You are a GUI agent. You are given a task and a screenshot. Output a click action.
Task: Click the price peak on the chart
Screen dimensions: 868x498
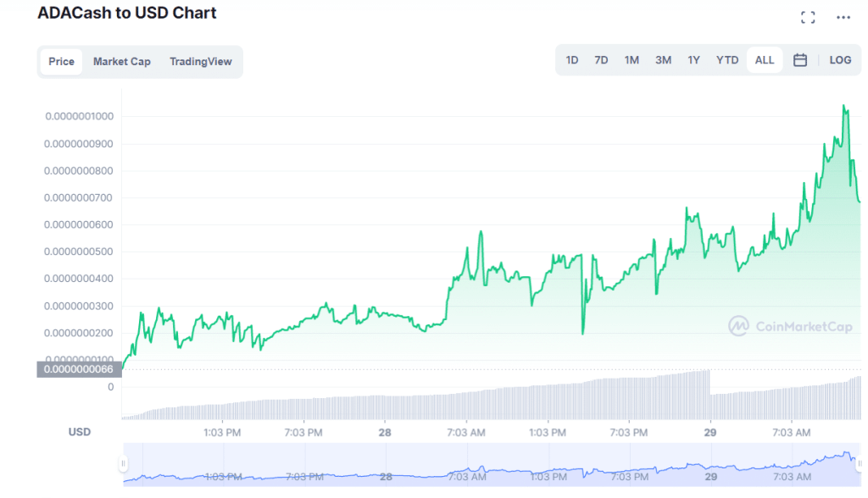point(843,106)
